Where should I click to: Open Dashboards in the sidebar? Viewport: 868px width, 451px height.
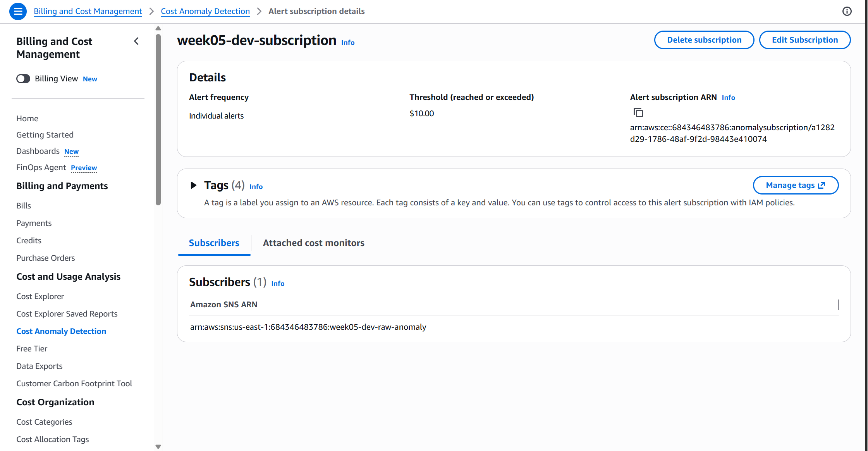pyautogui.click(x=38, y=151)
